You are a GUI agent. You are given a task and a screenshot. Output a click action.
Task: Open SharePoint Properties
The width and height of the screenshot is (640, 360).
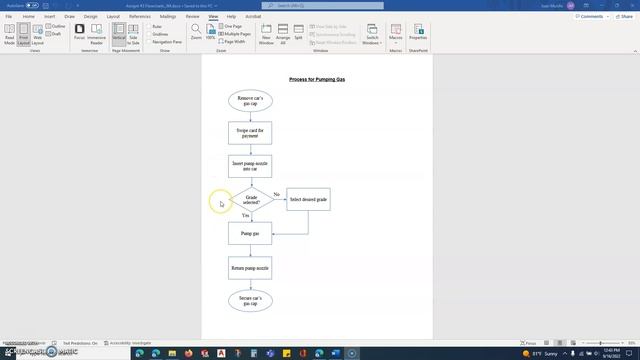point(418,32)
